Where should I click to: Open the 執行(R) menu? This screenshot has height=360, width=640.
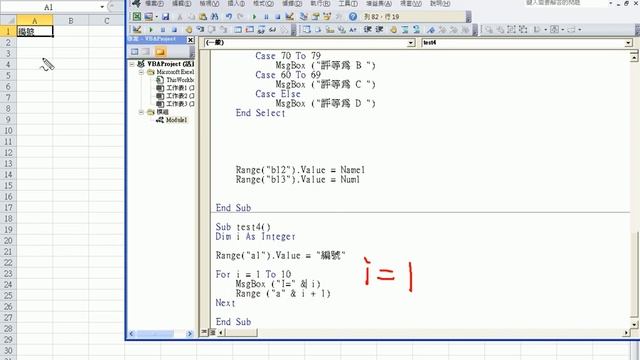[x=320, y=3]
